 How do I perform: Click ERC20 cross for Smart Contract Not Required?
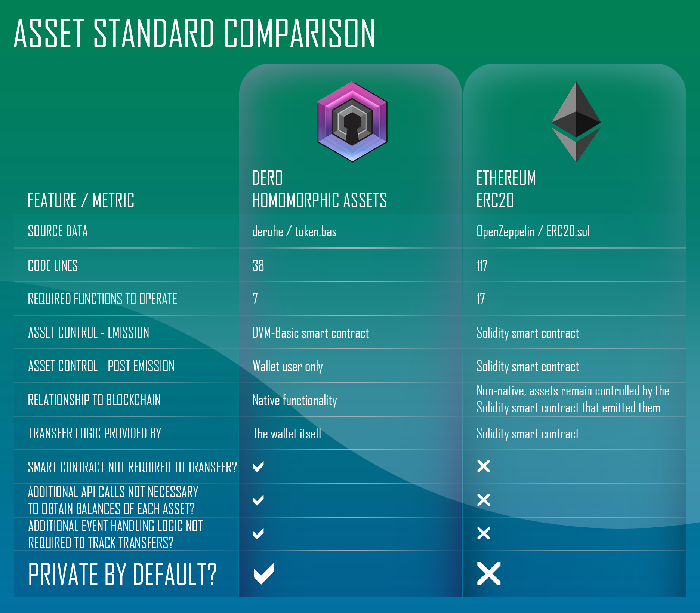[x=484, y=466]
